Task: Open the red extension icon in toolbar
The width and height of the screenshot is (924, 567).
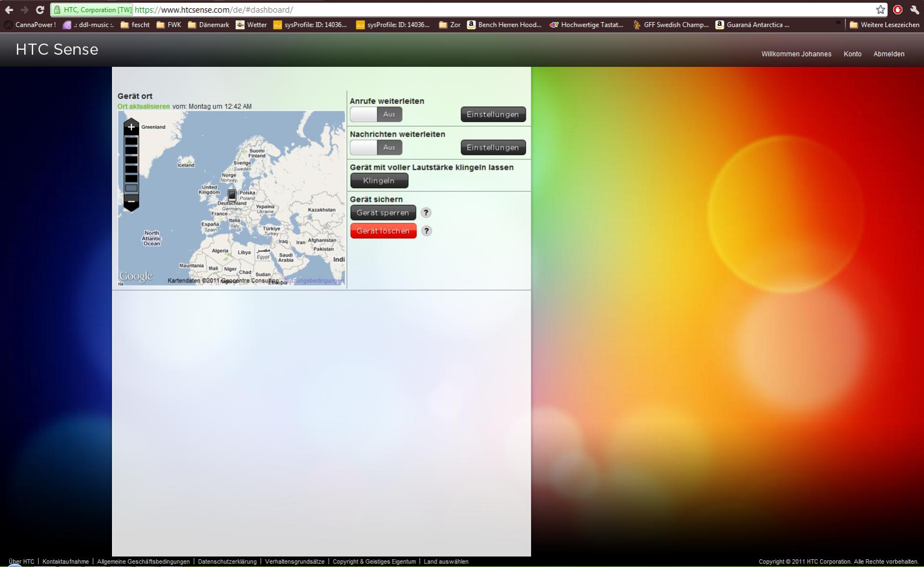Action: point(898,9)
